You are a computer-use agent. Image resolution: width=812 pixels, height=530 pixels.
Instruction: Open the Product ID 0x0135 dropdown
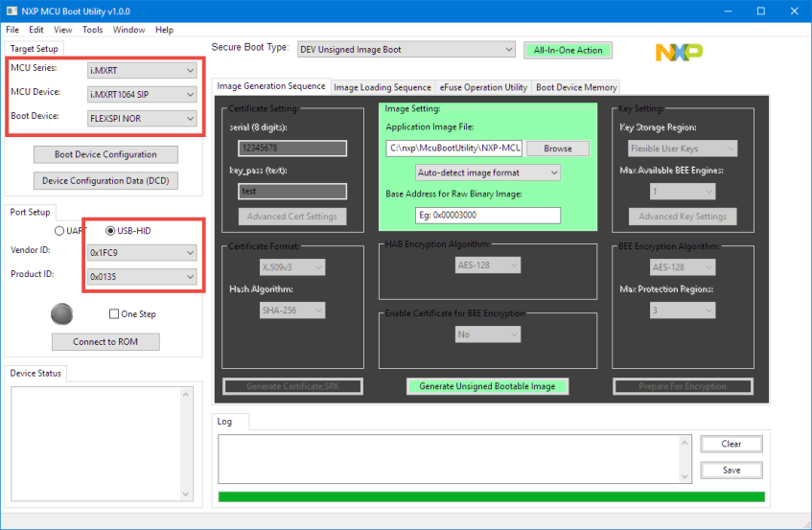(x=142, y=276)
